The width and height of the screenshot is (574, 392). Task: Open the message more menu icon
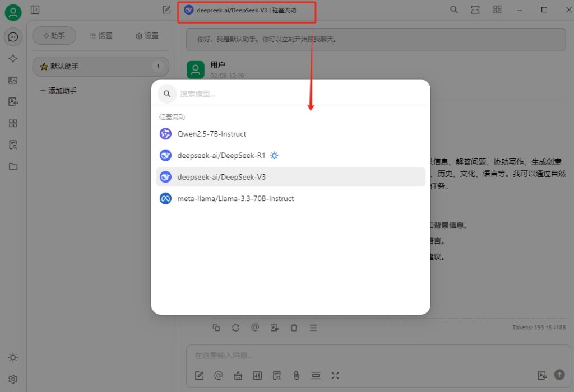(313, 328)
